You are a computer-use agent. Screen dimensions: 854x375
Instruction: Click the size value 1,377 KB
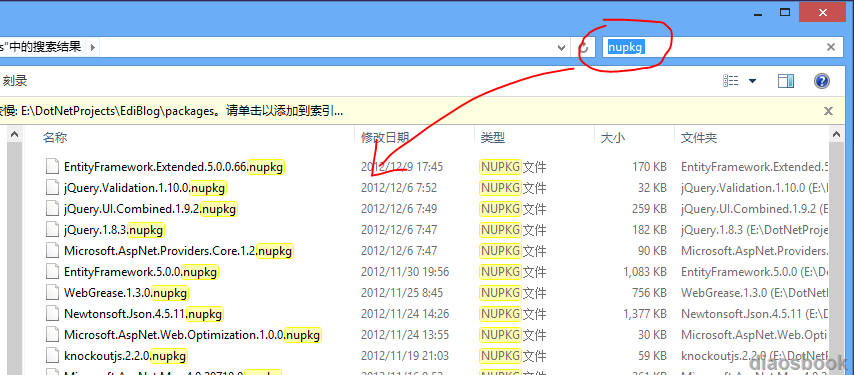[x=645, y=314]
